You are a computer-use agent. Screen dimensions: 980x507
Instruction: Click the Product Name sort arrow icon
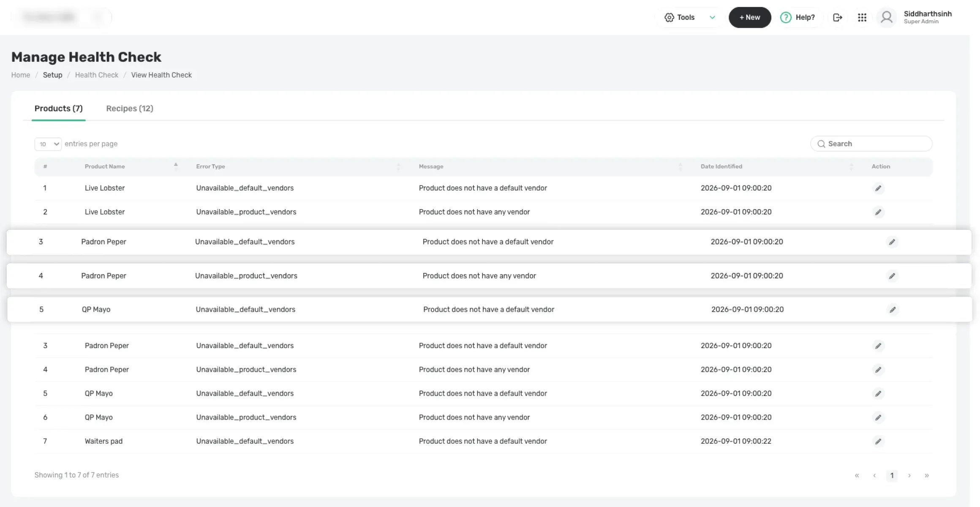[176, 166]
